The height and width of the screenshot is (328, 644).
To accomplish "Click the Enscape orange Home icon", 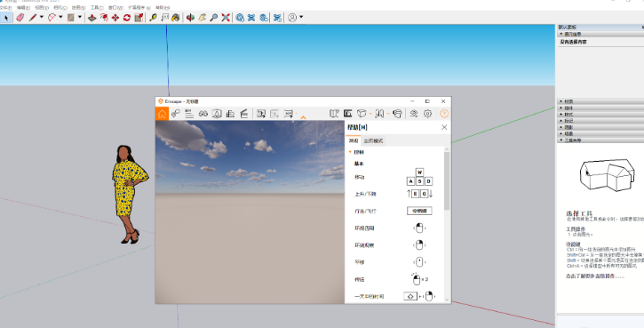I will pos(162,114).
